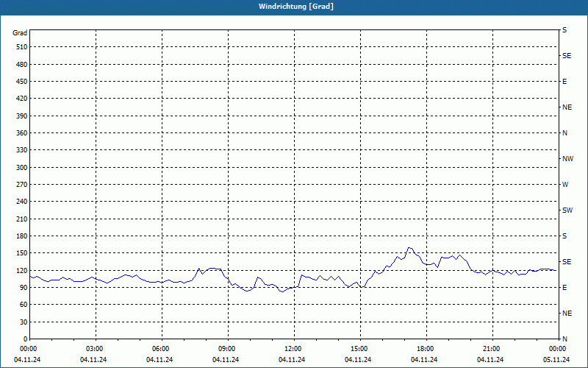Select the 60 degree axis label
Viewport: 588px width, 368px height.
tap(24, 305)
